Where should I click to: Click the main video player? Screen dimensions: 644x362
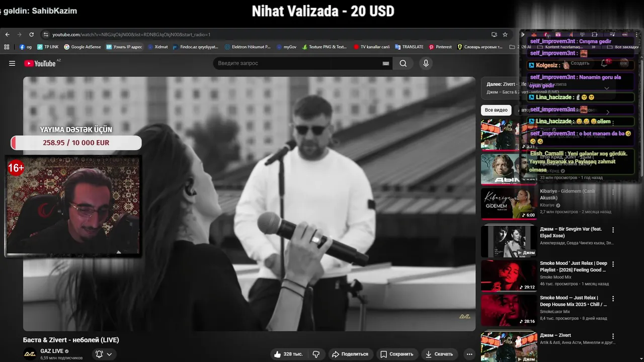249,204
